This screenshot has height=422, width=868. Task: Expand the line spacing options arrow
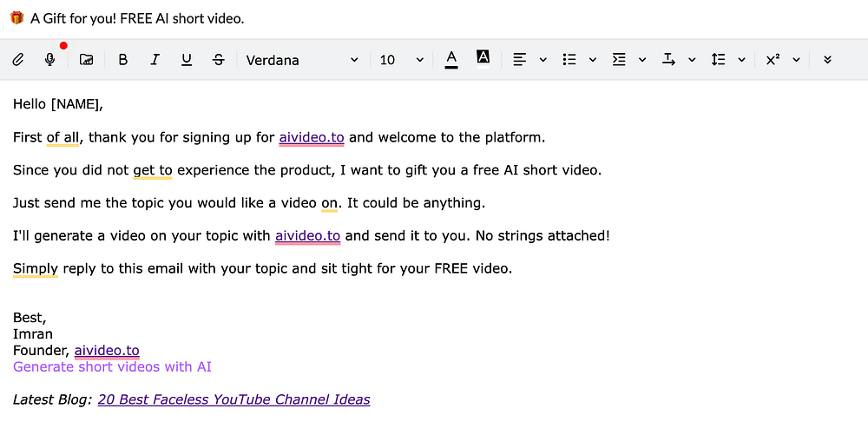742,60
